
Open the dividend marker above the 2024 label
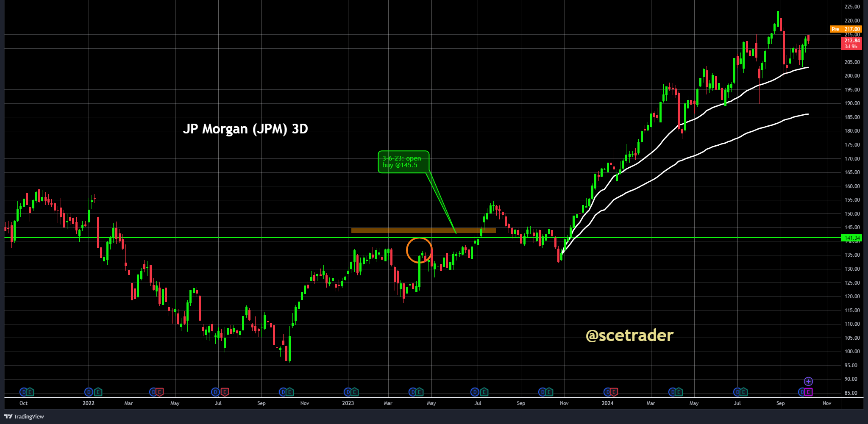click(607, 392)
